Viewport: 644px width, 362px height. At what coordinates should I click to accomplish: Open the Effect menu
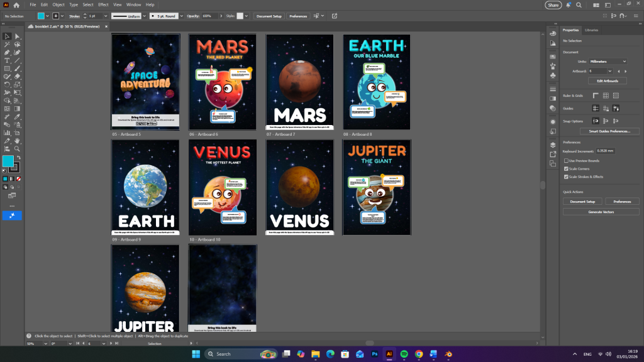[103, 4]
